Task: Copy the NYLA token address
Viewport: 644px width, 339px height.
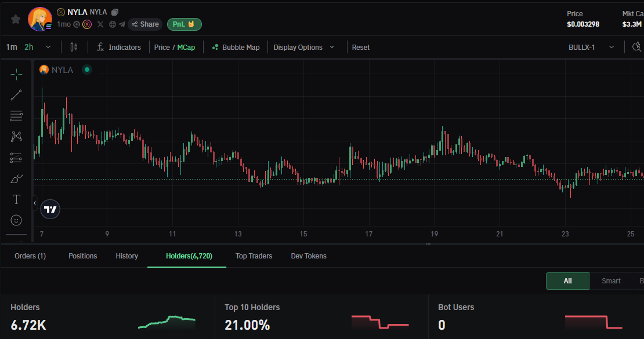Action: coord(115,12)
